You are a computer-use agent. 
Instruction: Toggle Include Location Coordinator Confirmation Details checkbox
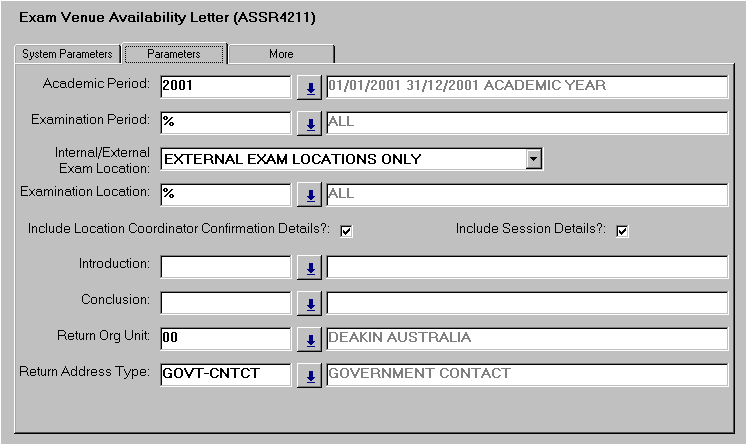click(x=346, y=231)
